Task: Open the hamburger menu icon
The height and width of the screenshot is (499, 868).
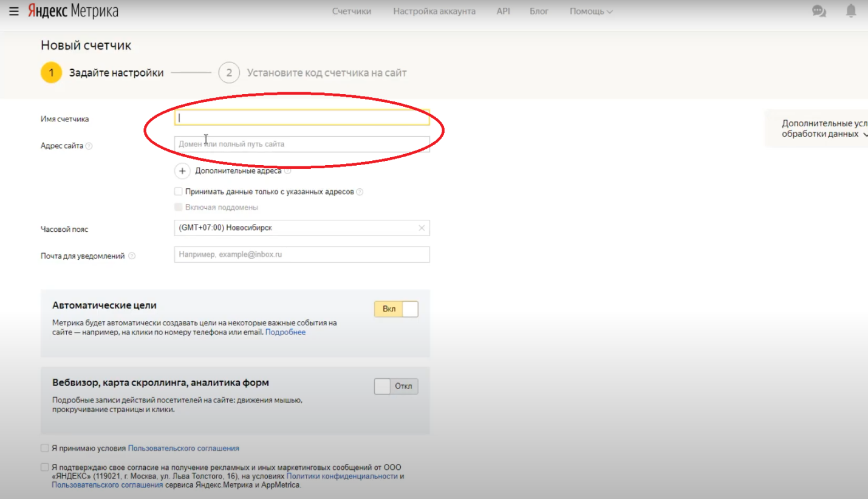Action: point(14,12)
